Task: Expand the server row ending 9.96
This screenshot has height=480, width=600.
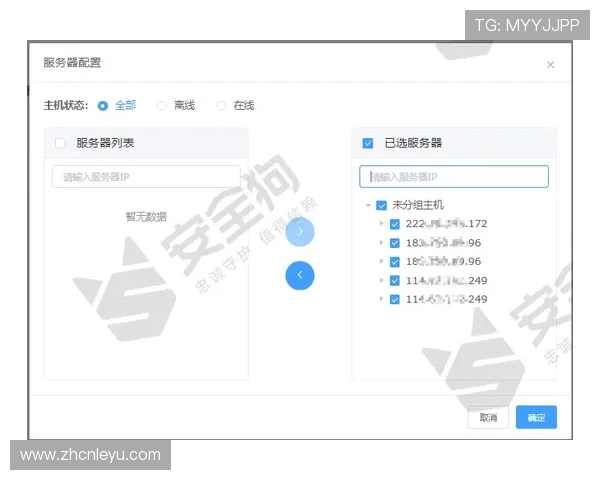Action: pos(381,261)
